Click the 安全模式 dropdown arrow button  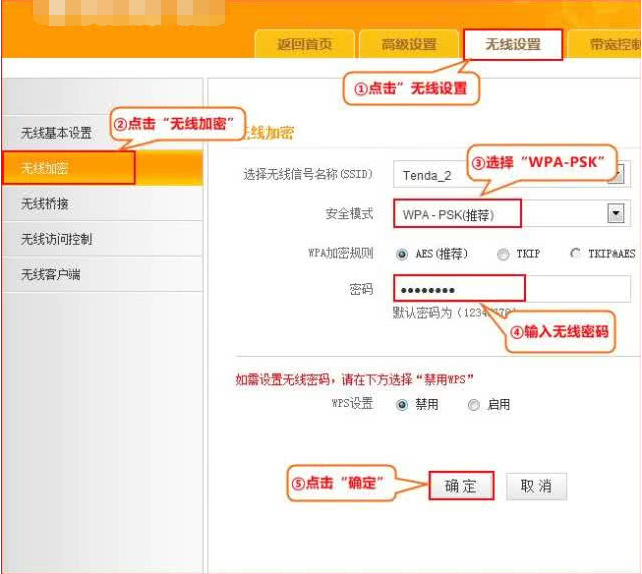[x=616, y=214]
